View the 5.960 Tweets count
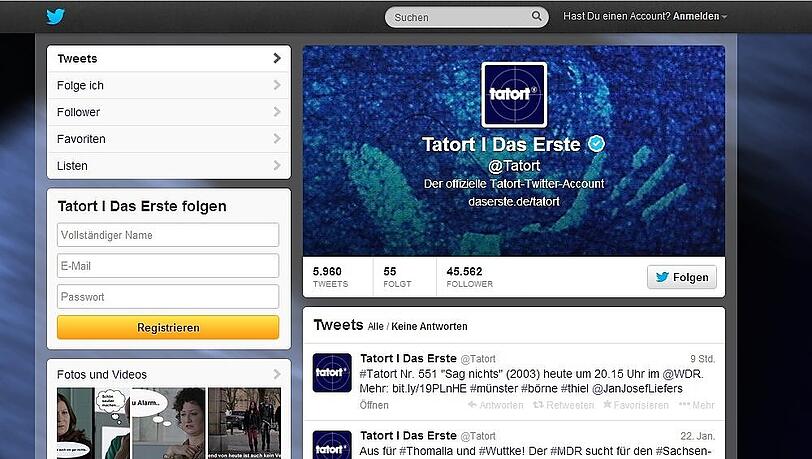Screen dimensions: 812x459 (330, 277)
